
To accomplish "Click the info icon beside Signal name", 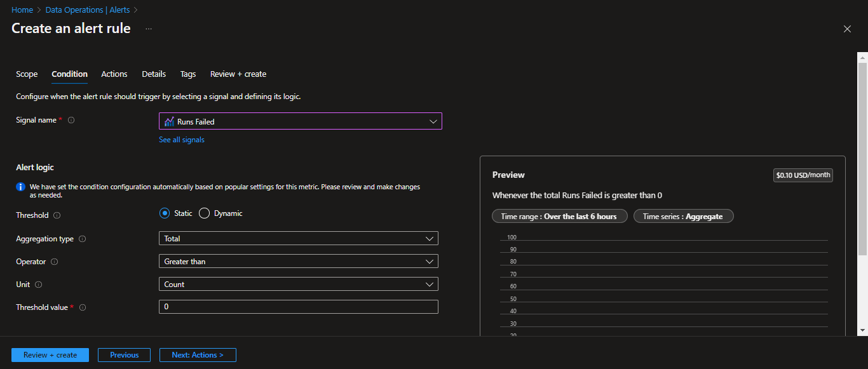I will point(71,119).
